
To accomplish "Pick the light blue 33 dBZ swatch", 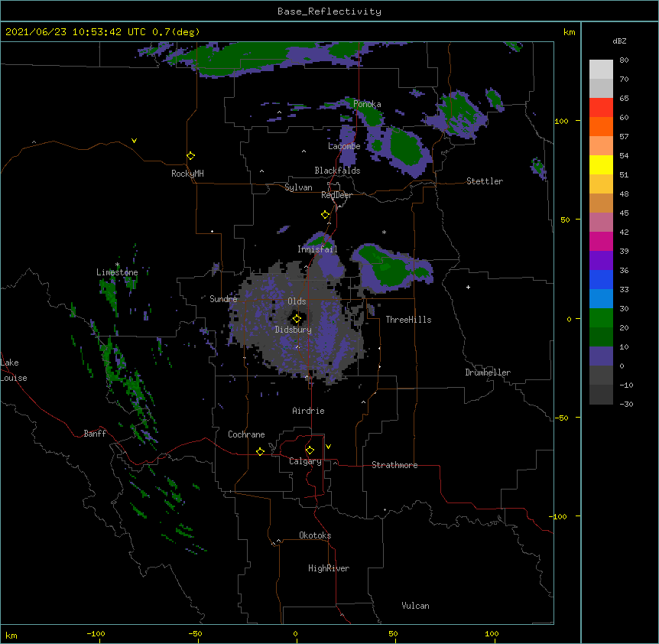I will click(x=601, y=299).
